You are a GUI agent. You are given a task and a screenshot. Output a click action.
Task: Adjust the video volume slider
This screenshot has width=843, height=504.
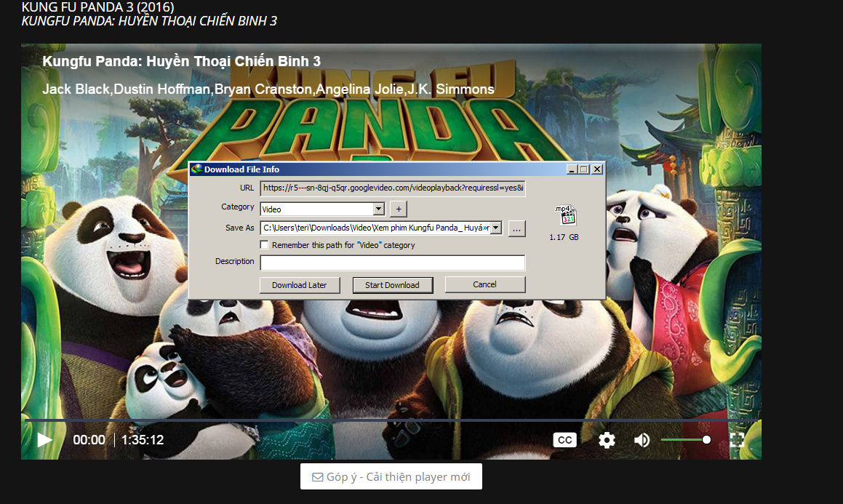tap(685, 439)
